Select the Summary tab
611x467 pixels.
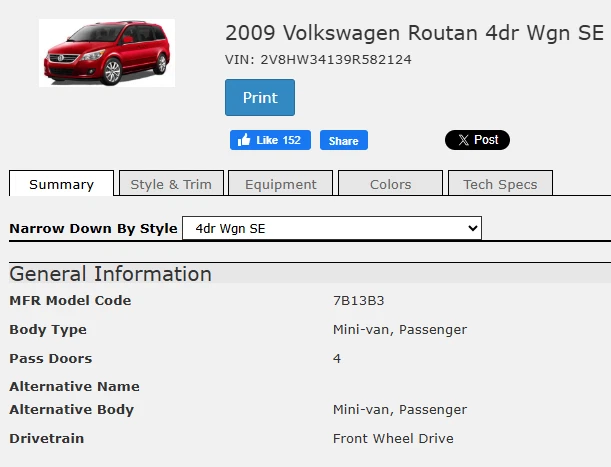(62, 183)
